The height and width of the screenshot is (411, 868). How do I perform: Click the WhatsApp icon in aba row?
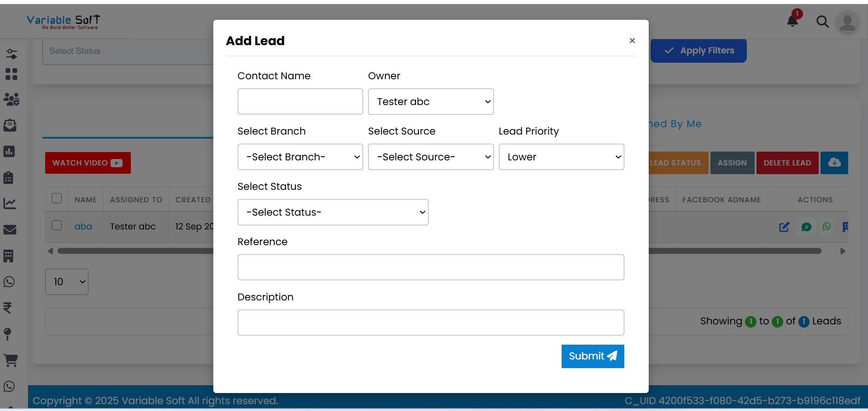coord(827,226)
